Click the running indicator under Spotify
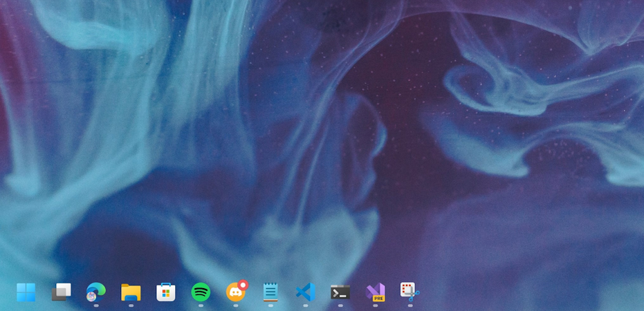 (201, 305)
